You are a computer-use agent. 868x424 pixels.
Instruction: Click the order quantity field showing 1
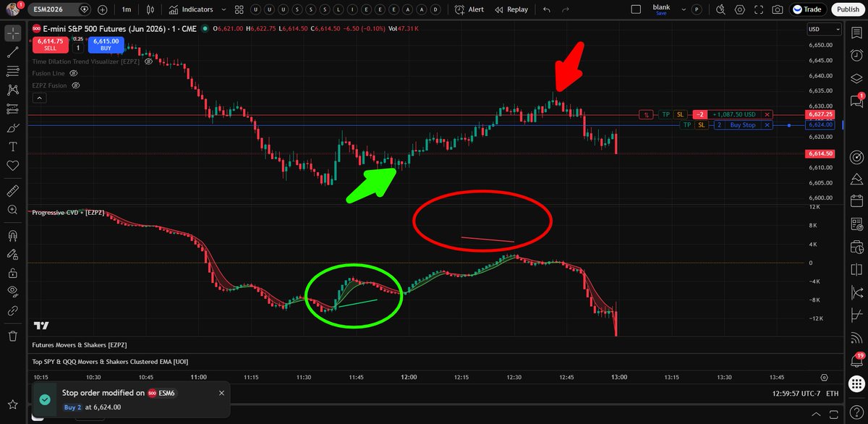(77, 48)
